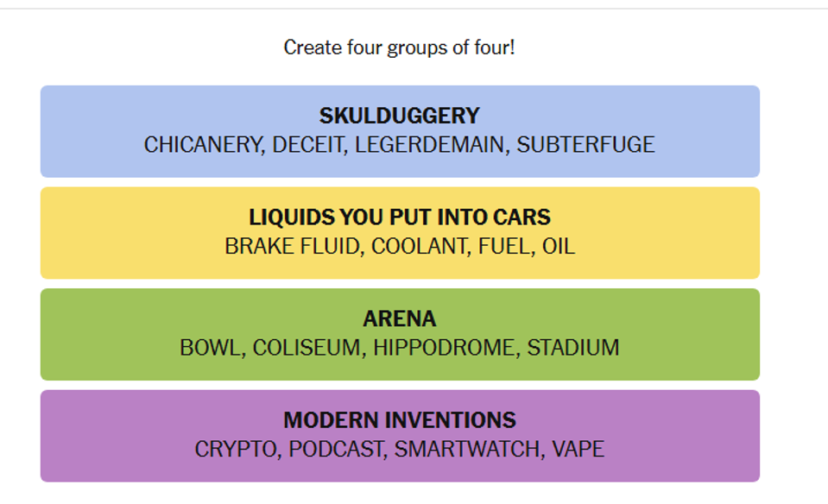Click the word LEGERDEMAIN
Viewport: 828px width, 504px height.
(x=430, y=145)
